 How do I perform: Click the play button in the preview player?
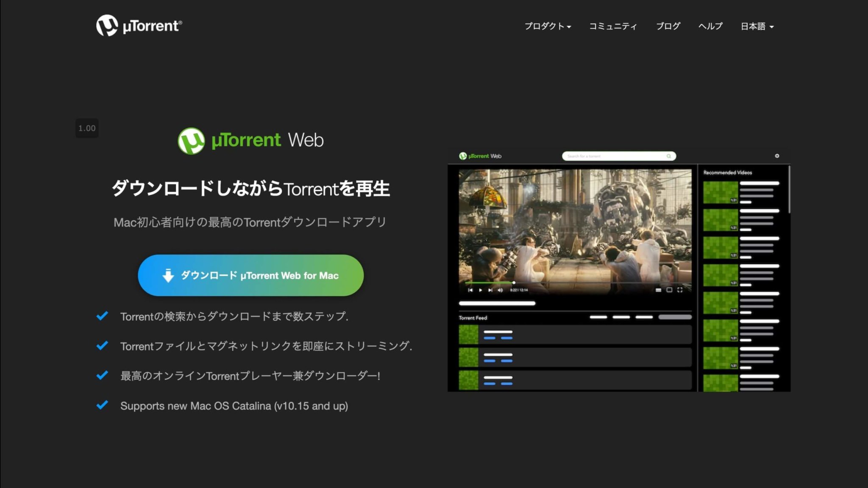pos(480,290)
